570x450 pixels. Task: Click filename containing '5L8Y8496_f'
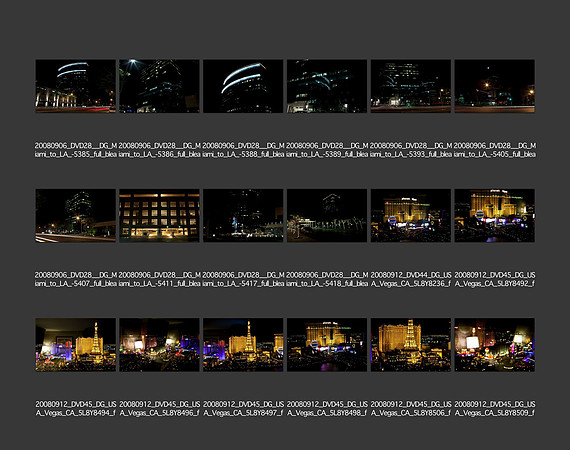(159, 409)
